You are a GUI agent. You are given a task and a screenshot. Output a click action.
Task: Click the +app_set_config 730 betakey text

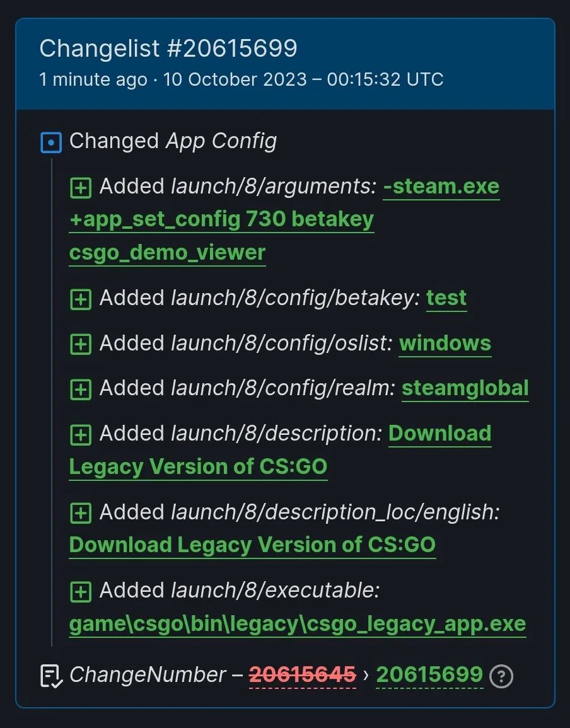coord(221,219)
